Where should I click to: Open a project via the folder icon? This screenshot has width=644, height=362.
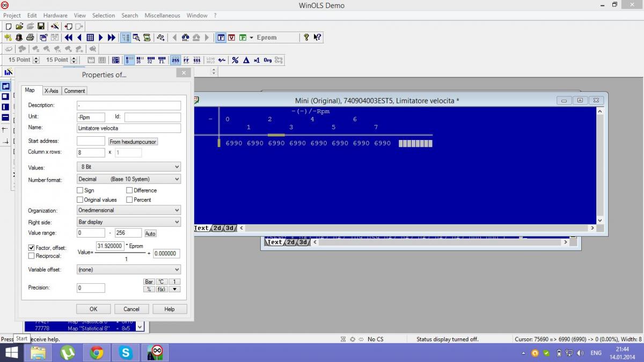pos(19,26)
